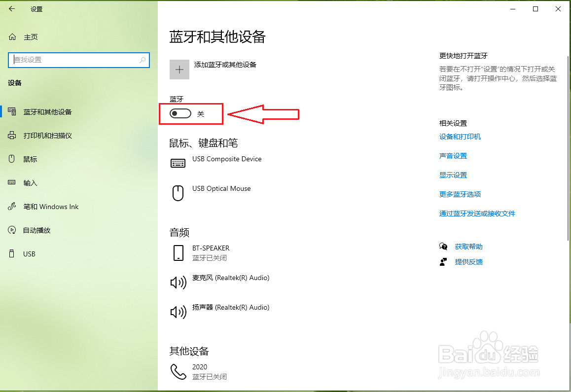Click USB Composite Device entry
571x392 pixels.
pyautogui.click(x=227, y=159)
